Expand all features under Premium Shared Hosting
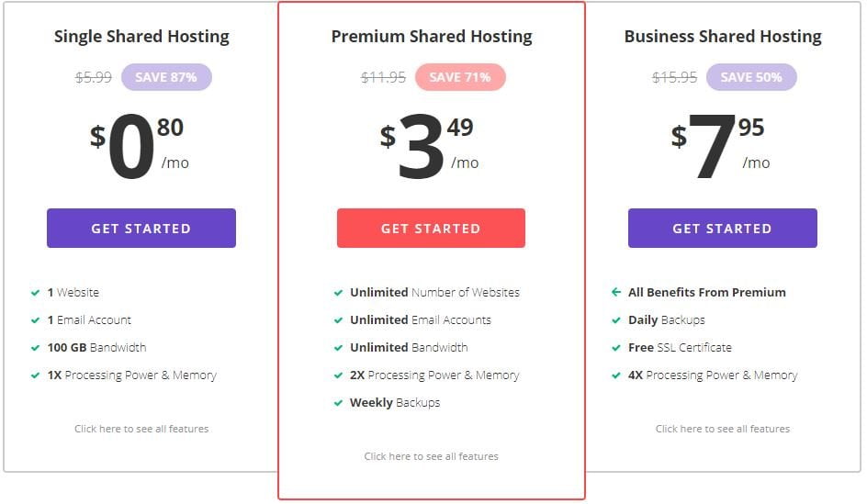This screenshot has width=867, height=504. pos(432,456)
